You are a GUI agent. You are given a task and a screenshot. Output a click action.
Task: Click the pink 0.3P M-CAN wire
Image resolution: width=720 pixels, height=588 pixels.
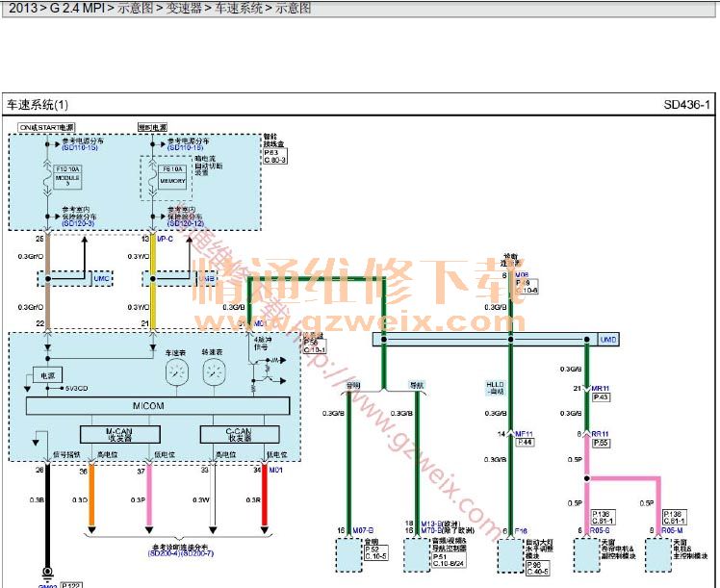click(149, 496)
